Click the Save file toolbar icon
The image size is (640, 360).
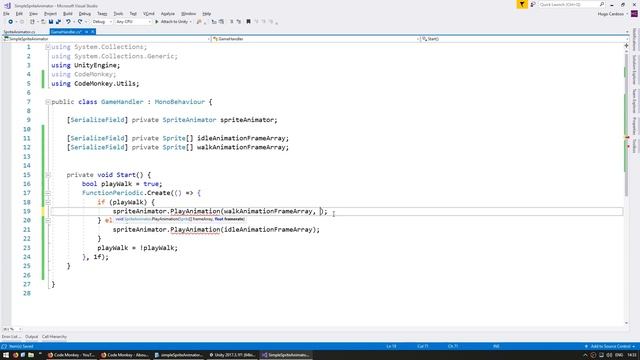51,22
